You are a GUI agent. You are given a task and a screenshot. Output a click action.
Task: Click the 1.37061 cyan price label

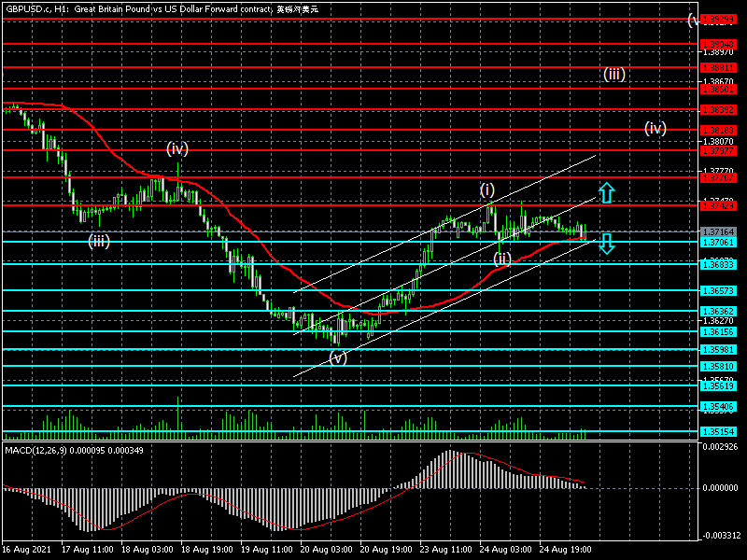718,243
